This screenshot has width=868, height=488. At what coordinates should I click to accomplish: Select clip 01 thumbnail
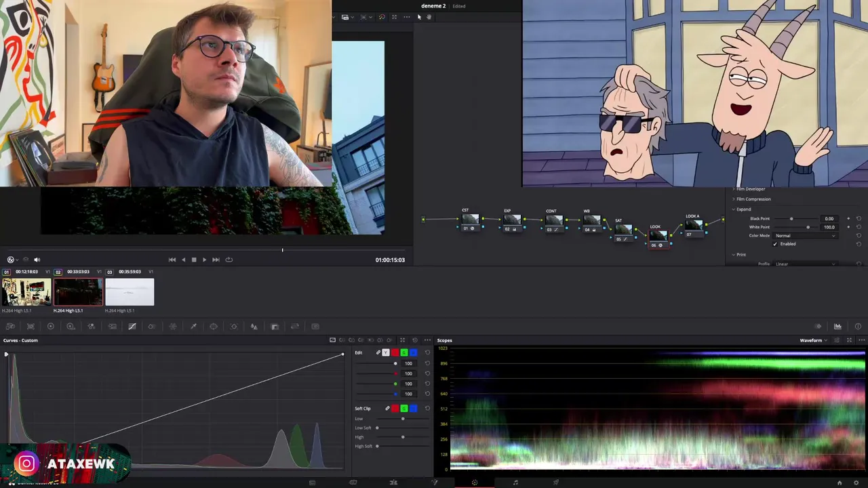coord(26,292)
